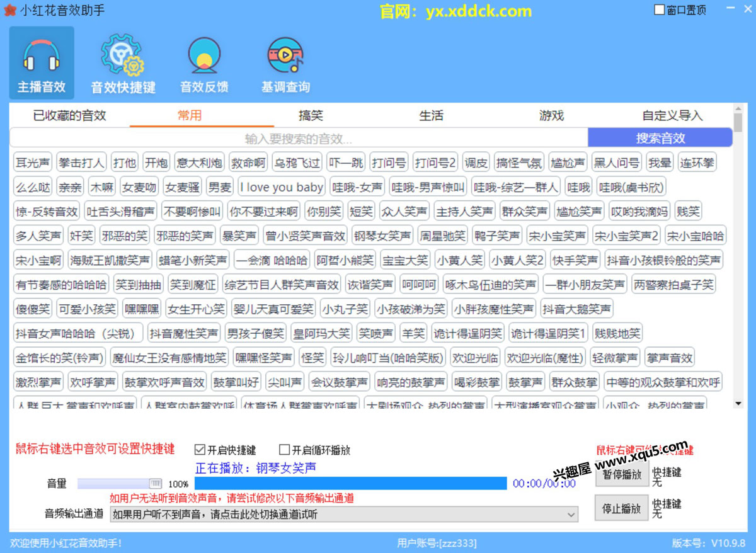Play the 宋小宝笑声2 sound effect

pyautogui.click(x=627, y=236)
